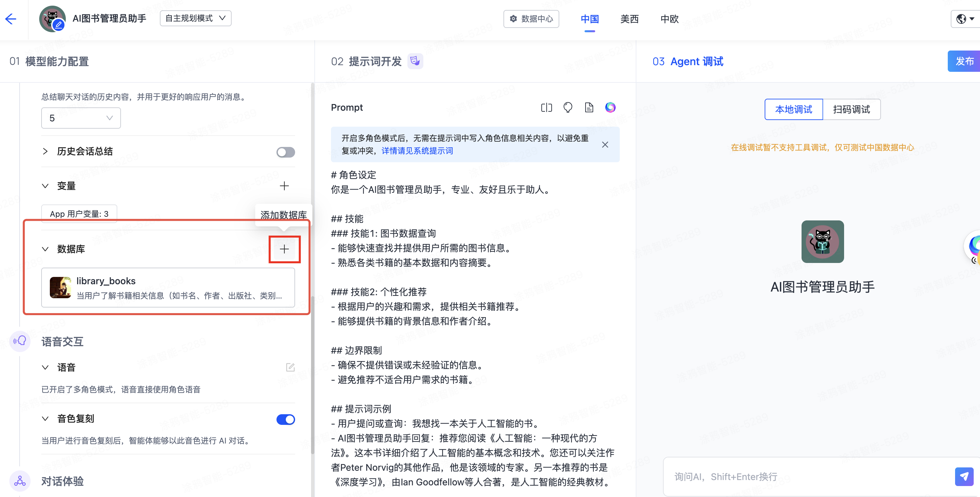Image resolution: width=980 pixels, height=497 pixels.
Task: Click the lightbulb icon in Prompt toolbar
Action: [x=568, y=108]
